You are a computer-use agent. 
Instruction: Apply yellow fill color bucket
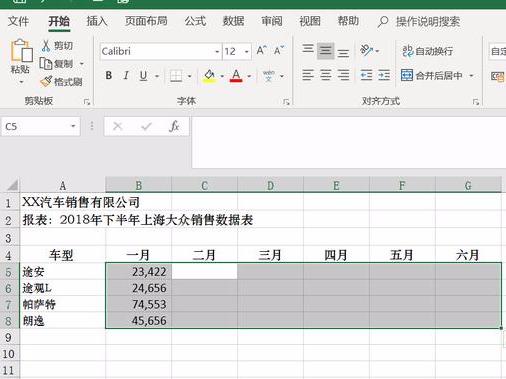pyautogui.click(x=209, y=76)
